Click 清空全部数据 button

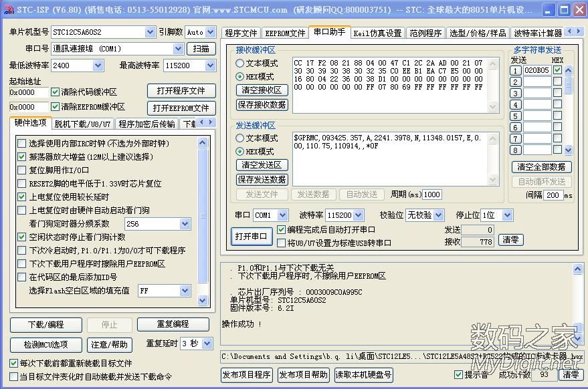pyautogui.click(x=541, y=167)
